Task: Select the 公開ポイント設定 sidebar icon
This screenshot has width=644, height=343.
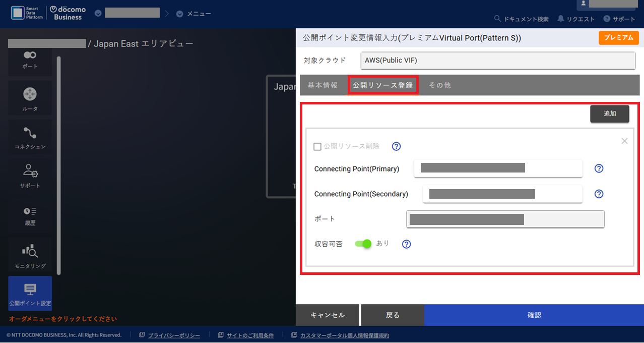Action: (30, 293)
